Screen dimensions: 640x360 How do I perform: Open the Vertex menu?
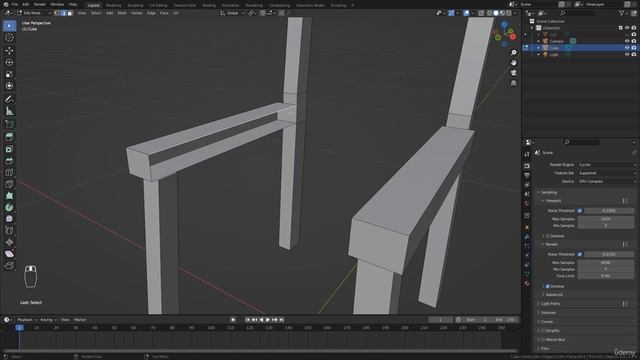coord(136,13)
